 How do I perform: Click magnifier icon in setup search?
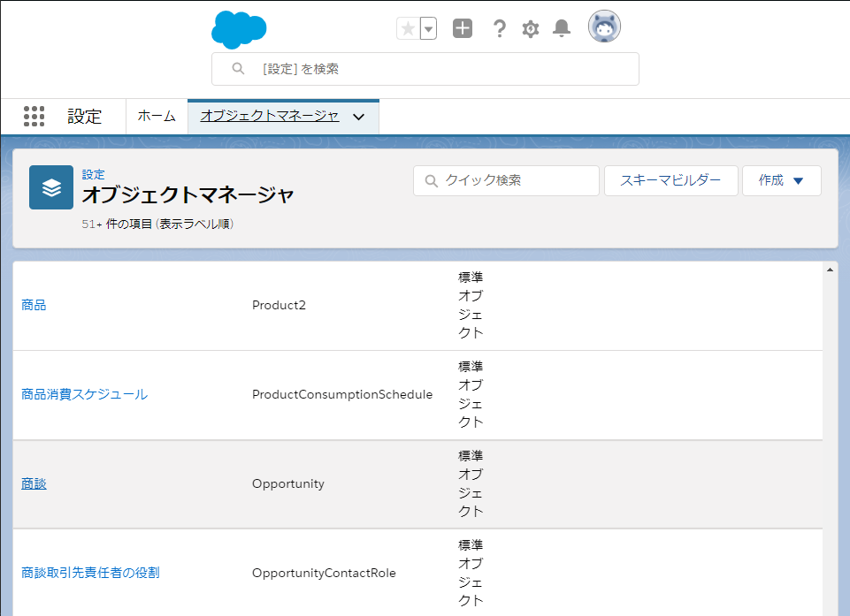coord(238,68)
